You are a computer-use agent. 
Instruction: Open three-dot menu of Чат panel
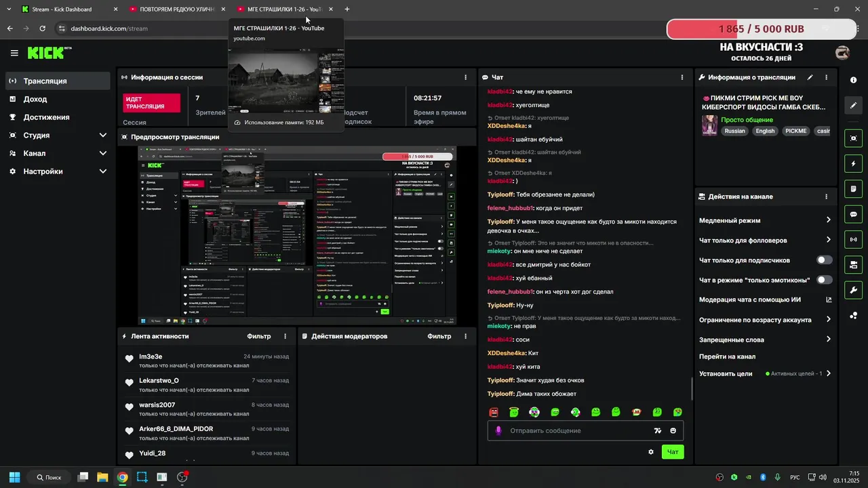click(x=682, y=77)
